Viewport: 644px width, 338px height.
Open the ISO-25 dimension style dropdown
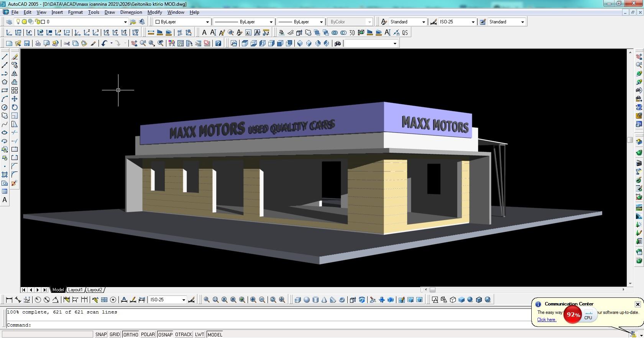click(x=473, y=22)
